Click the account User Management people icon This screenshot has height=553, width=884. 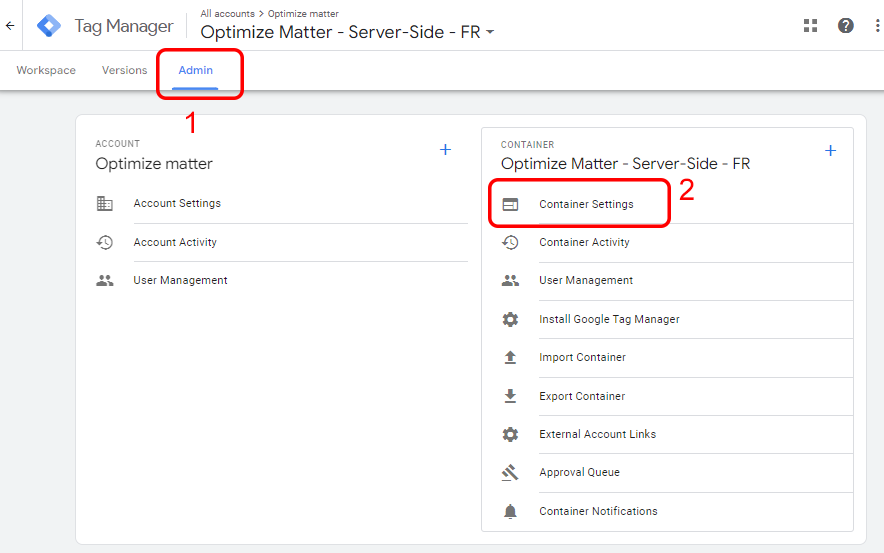pyautogui.click(x=105, y=280)
